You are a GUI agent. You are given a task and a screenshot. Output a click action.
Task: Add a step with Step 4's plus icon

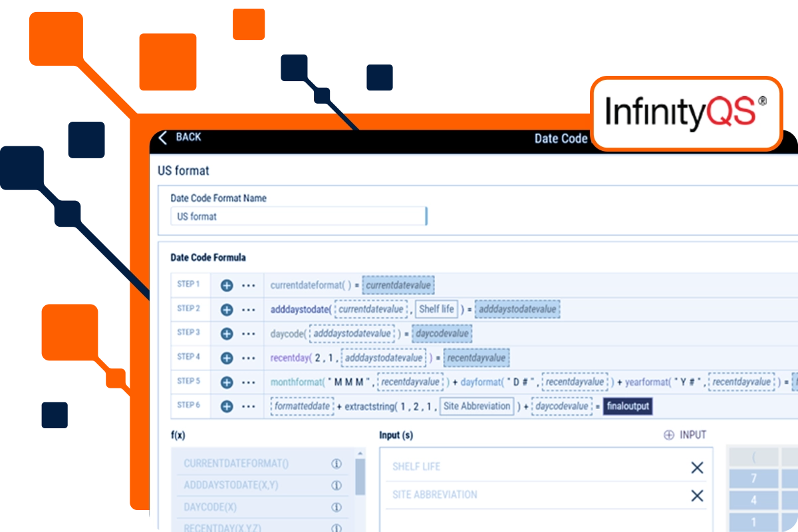pos(227,357)
